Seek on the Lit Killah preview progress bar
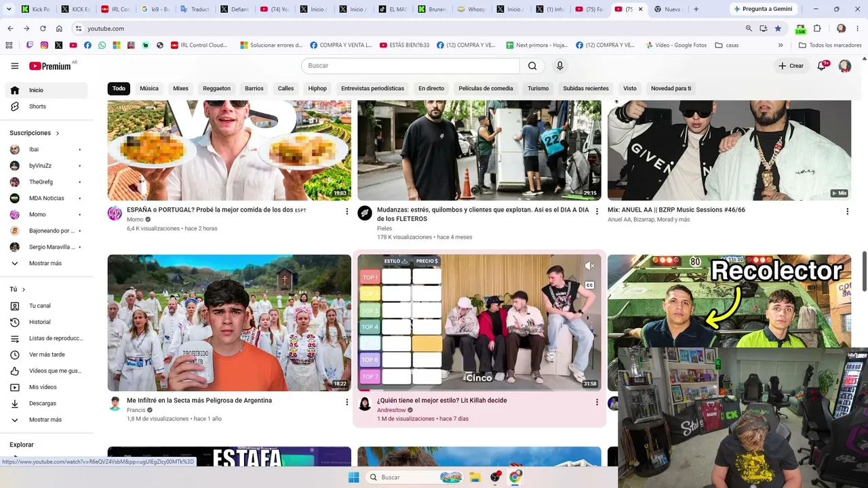Viewport: 868px width, 488px height. (x=479, y=390)
